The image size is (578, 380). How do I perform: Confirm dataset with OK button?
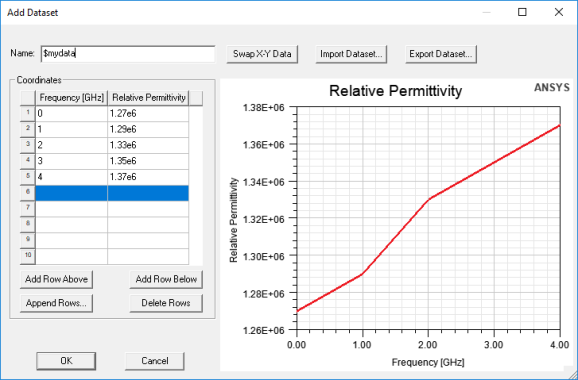[x=66, y=361]
